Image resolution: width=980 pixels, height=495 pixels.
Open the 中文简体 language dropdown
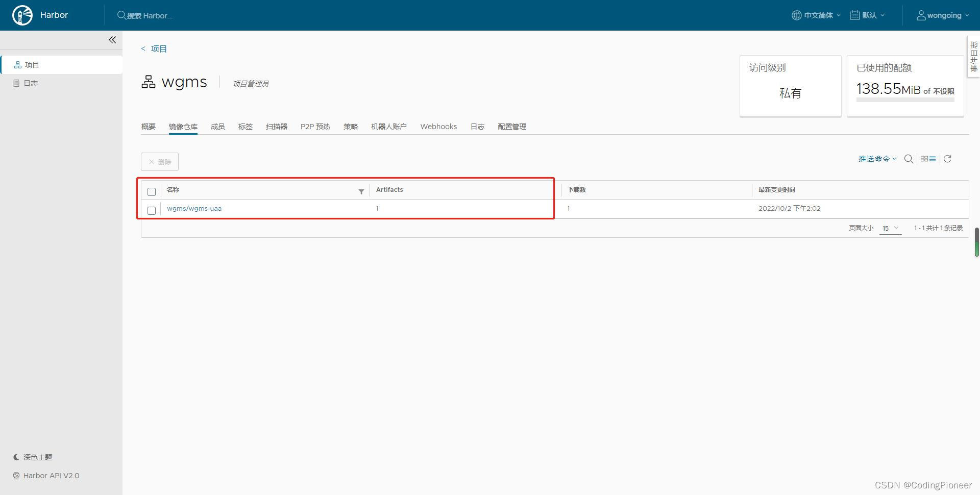point(816,15)
